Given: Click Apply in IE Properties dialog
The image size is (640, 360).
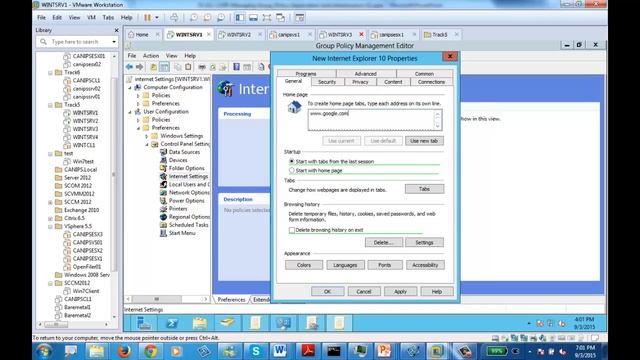Looking at the screenshot, I should [x=400, y=291].
